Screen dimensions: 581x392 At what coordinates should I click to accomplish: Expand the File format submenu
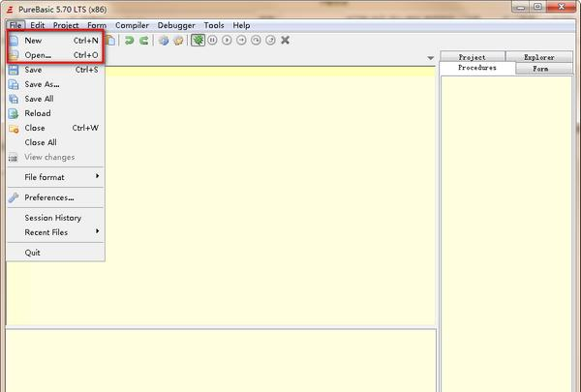coord(55,177)
